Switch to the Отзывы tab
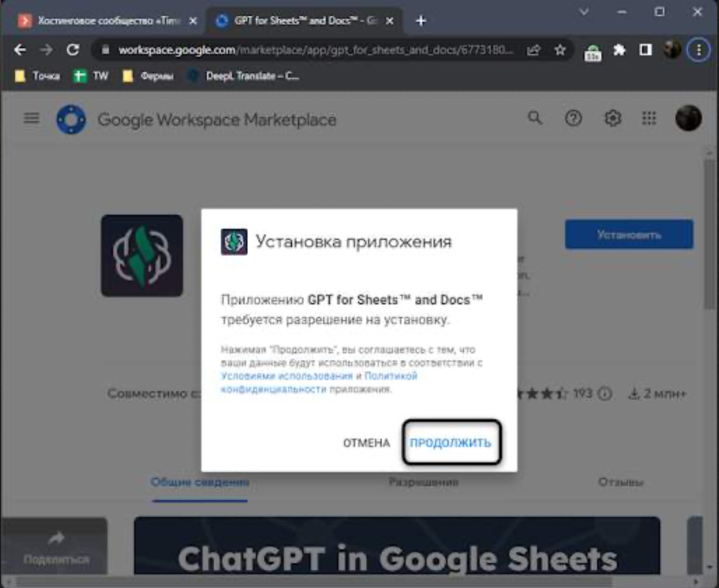This screenshot has width=719, height=588. click(x=620, y=482)
